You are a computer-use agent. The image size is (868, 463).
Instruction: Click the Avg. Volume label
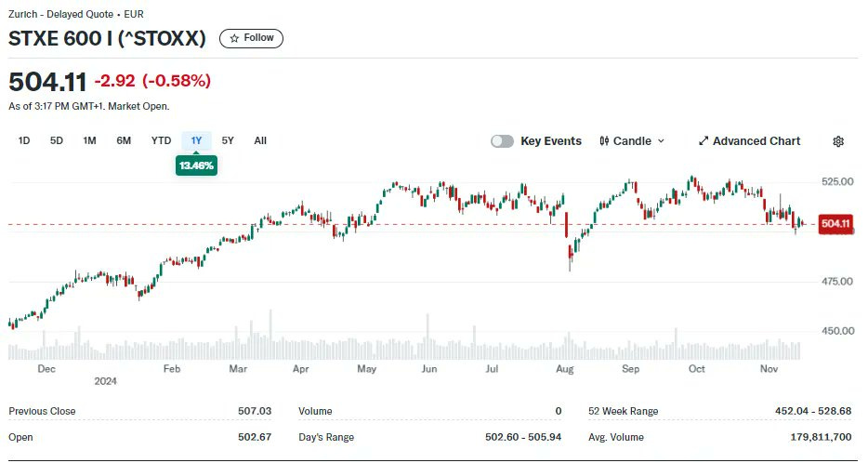click(x=616, y=437)
